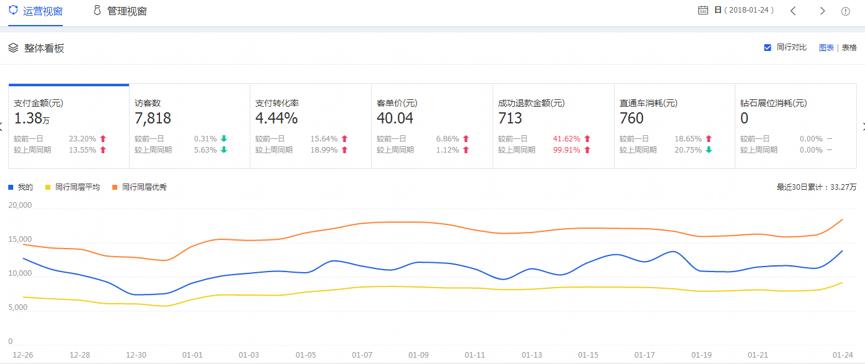Uncheck the 同行对比 checkbox
Screen dimensions: 865x364
[x=767, y=47]
